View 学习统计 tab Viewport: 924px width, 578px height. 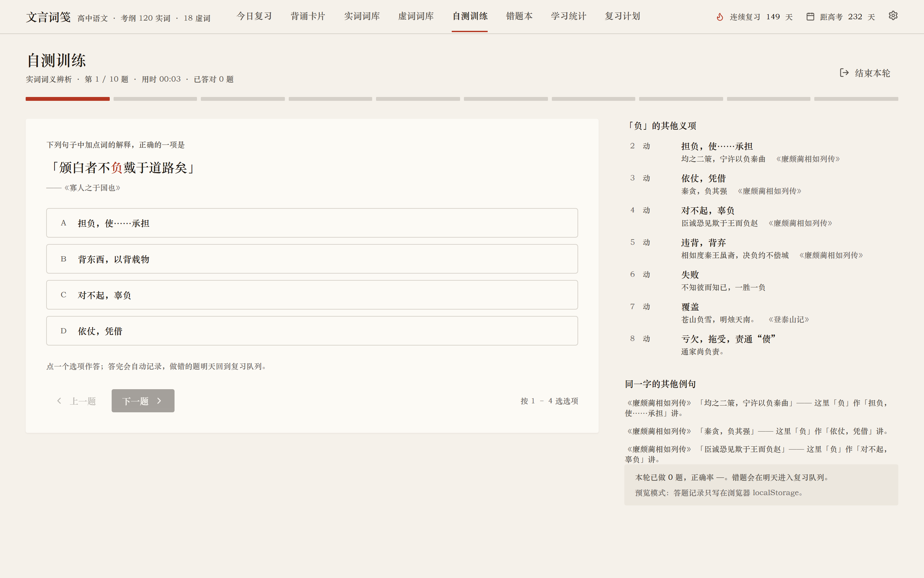click(568, 16)
